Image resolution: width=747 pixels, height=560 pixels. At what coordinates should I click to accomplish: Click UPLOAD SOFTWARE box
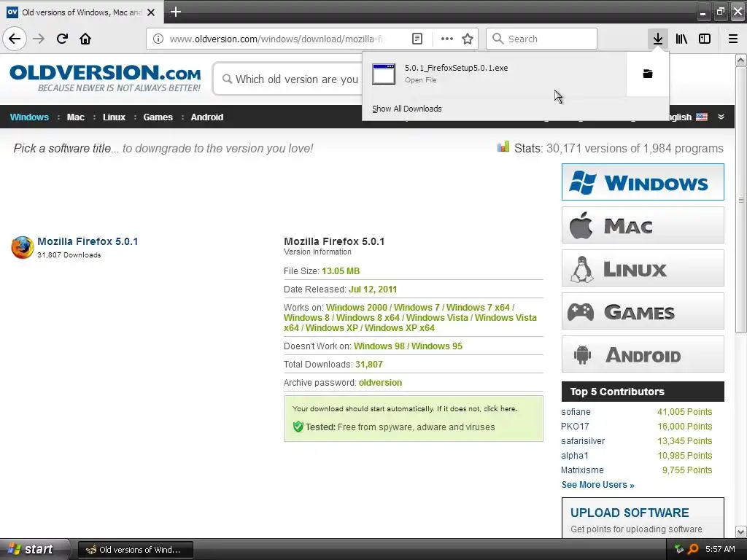643,518
